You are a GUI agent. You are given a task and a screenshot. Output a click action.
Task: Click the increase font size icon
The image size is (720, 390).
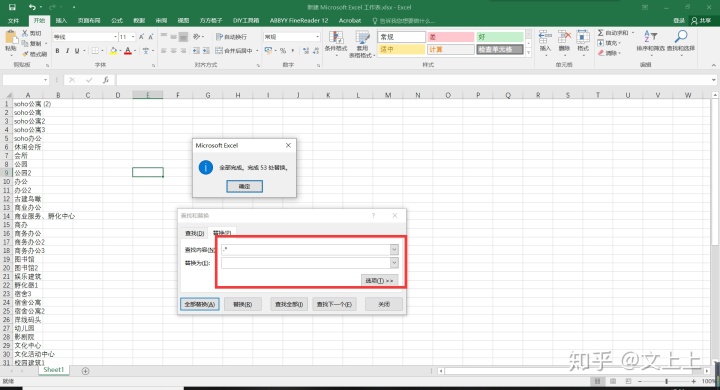tap(141, 37)
